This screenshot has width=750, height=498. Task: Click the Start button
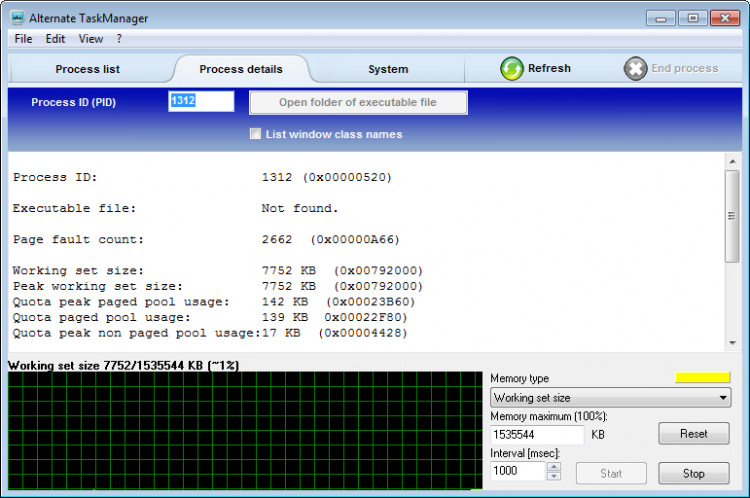point(611,474)
